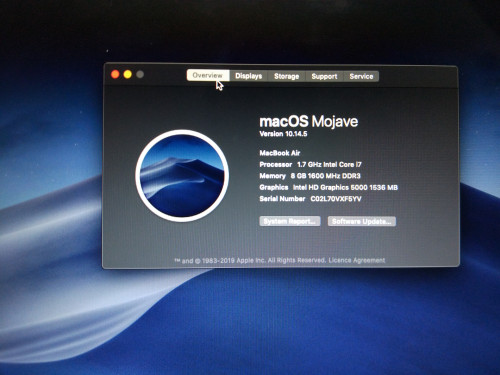Screen dimensions: 500x375
Task: Open the Licence Agreement link
Action: (357, 260)
